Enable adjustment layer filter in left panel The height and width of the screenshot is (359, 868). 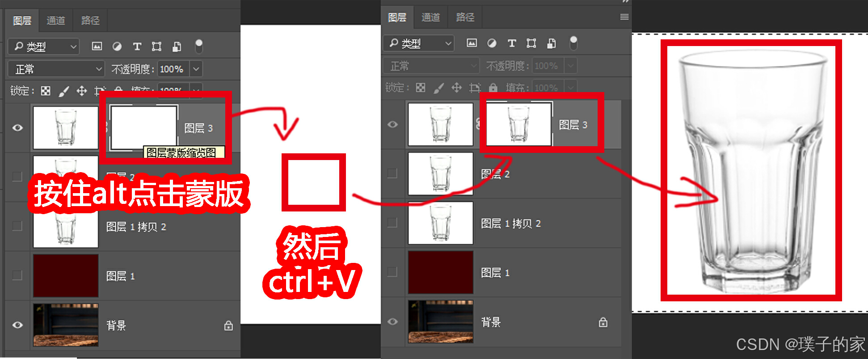click(x=117, y=46)
